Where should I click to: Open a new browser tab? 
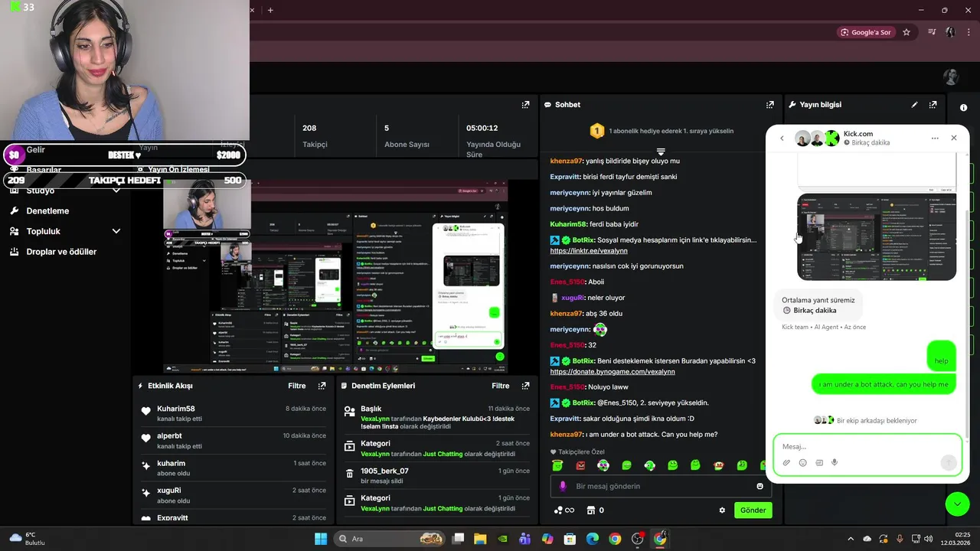coord(270,10)
